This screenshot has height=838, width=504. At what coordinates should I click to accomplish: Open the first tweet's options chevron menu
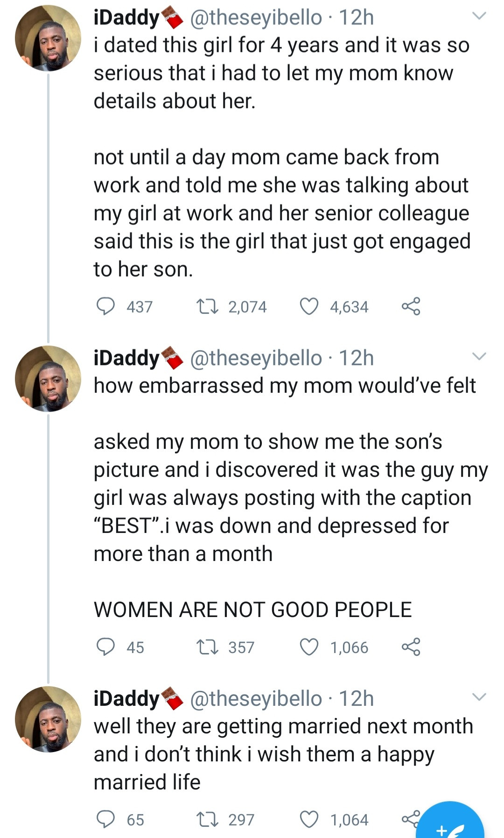coord(479,16)
